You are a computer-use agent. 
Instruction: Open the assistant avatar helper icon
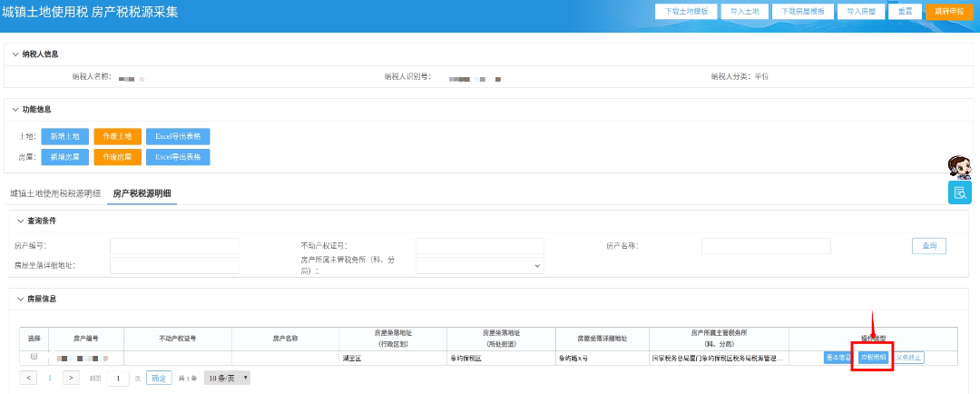click(x=959, y=168)
